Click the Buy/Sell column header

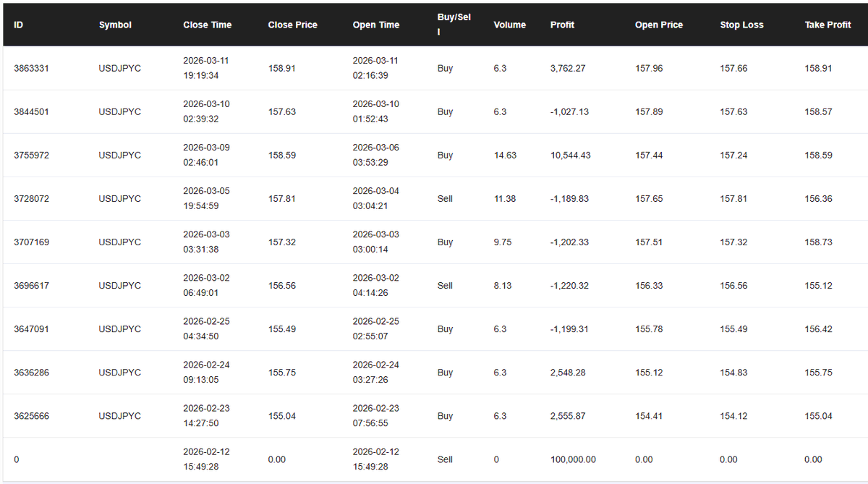[454, 25]
